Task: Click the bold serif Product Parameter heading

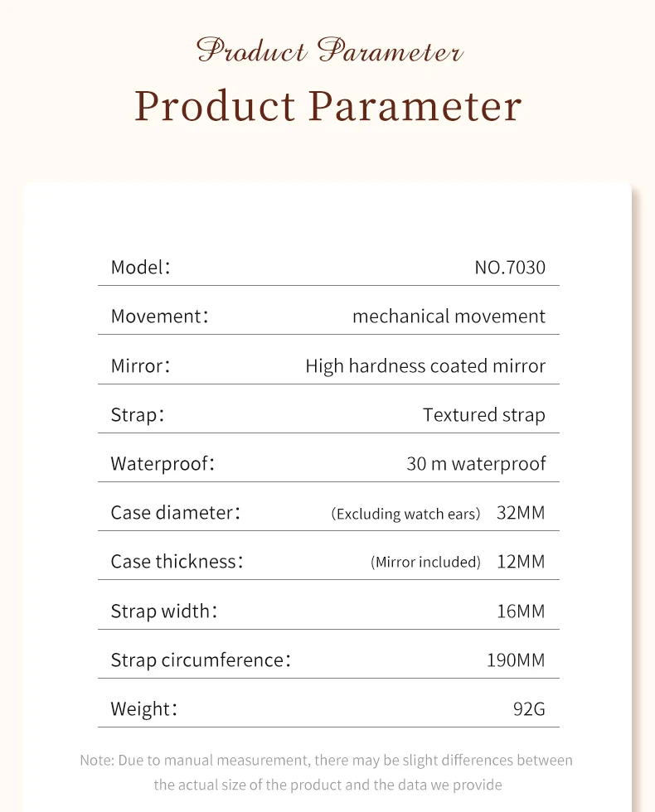Action: click(328, 106)
